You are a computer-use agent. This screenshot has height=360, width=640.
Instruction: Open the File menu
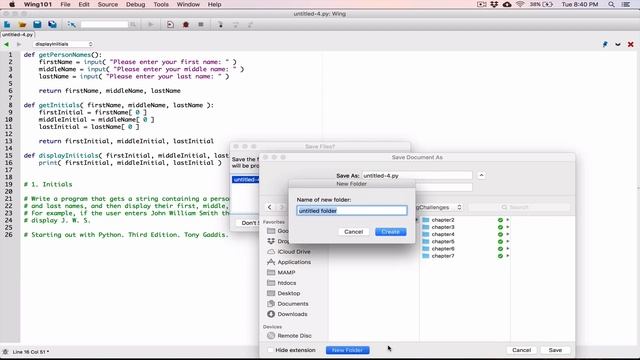point(65,4)
